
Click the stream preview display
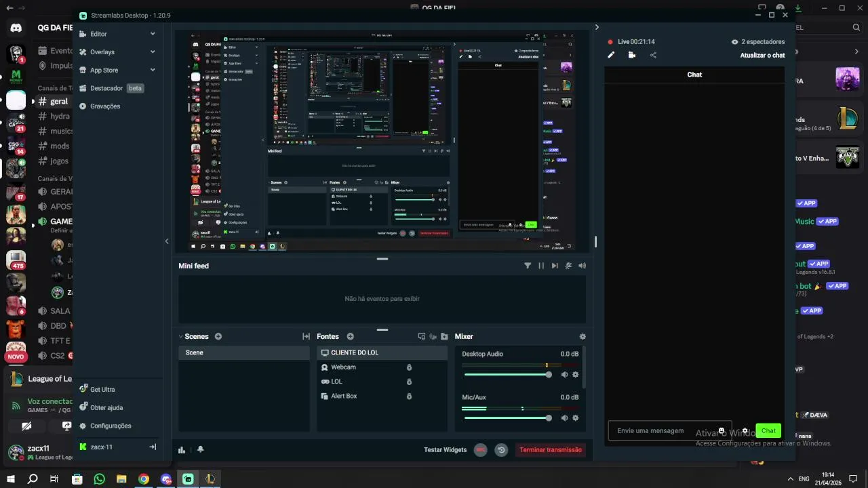click(x=380, y=141)
